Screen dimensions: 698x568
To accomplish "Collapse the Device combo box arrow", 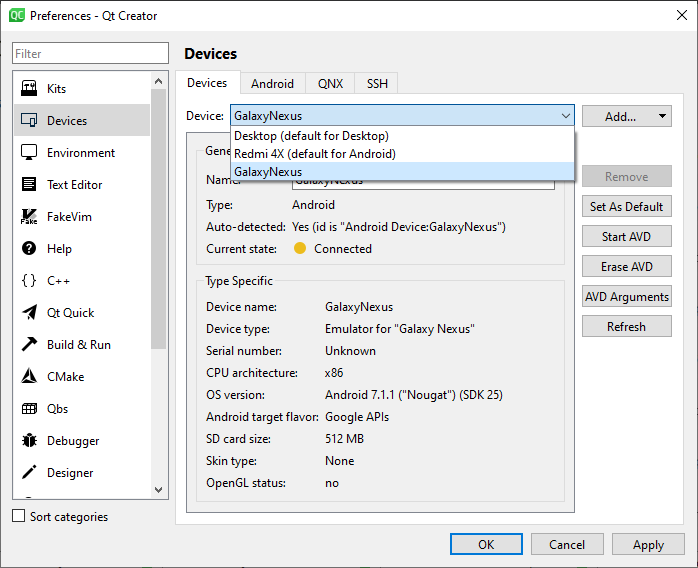I will point(565,116).
